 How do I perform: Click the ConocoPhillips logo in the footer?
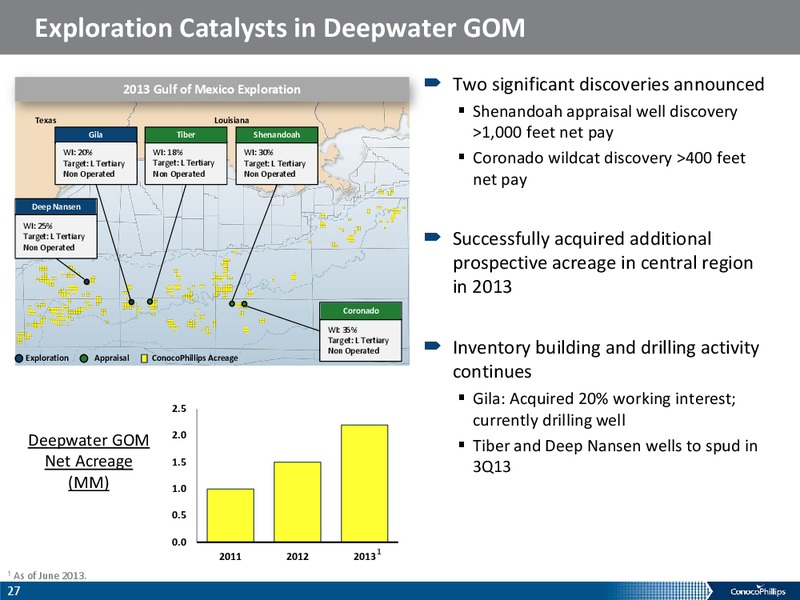[x=758, y=591]
